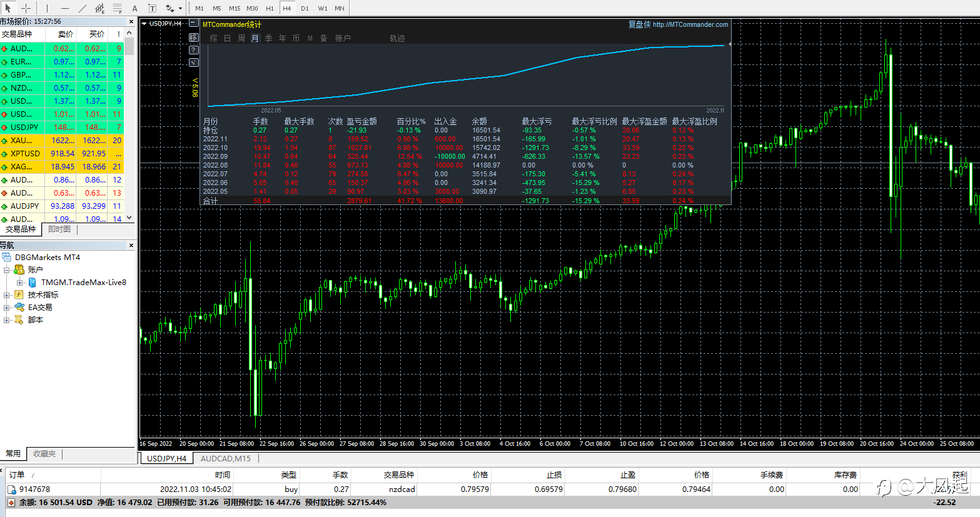980x517 pixels.
Task: Switch chart to D1 timeframe
Action: click(x=305, y=8)
